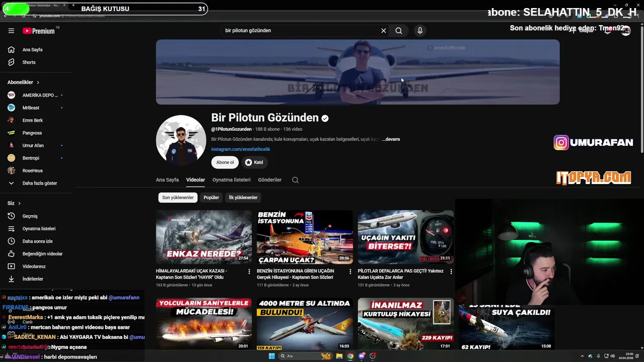The height and width of the screenshot is (362, 644).
Task: Open 'Daha sonra izle' list
Action: [36, 241]
